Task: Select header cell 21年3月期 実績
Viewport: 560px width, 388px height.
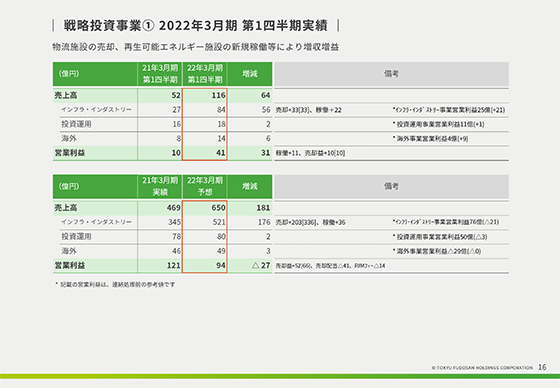Action: coord(160,186)
